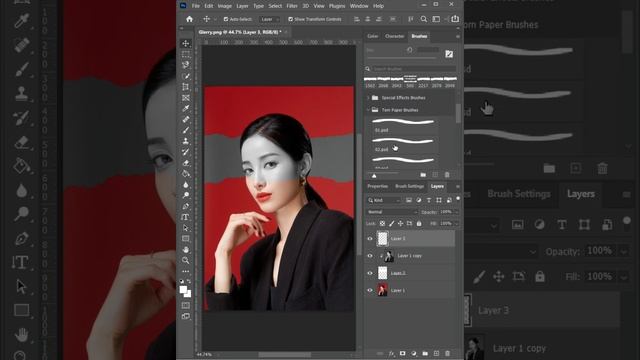Switch to the Brush Settings tab
Viewport: 640px width, 360px height.
(409, 186)
